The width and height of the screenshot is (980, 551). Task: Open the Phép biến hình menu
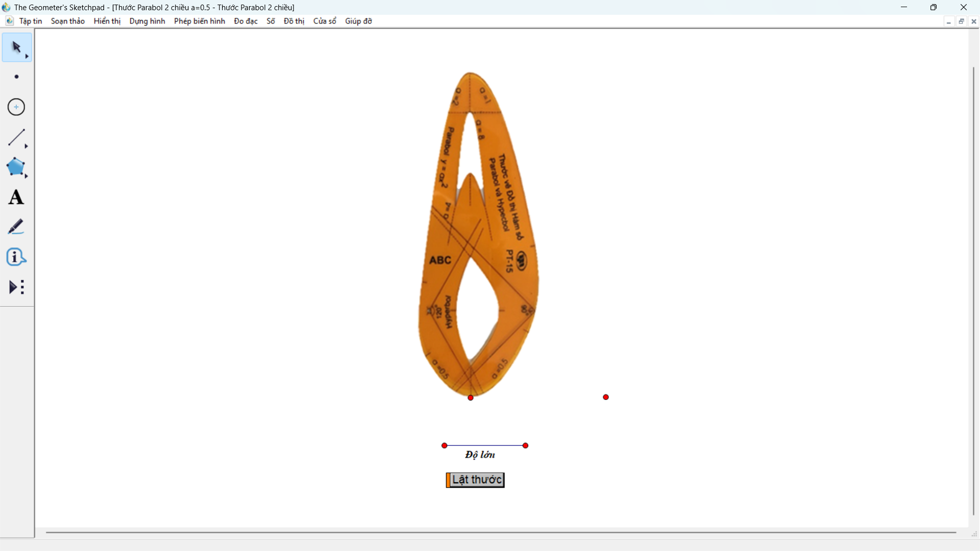199,21
